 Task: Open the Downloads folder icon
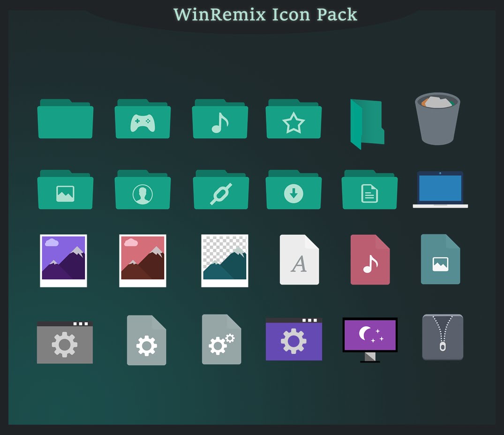click(293, 191)
